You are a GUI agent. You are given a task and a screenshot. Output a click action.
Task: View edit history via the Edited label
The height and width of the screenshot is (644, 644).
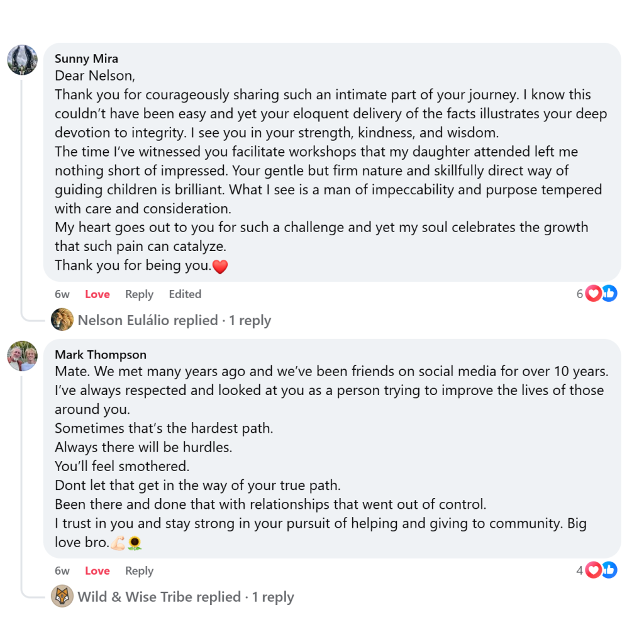tap(185, 294)
